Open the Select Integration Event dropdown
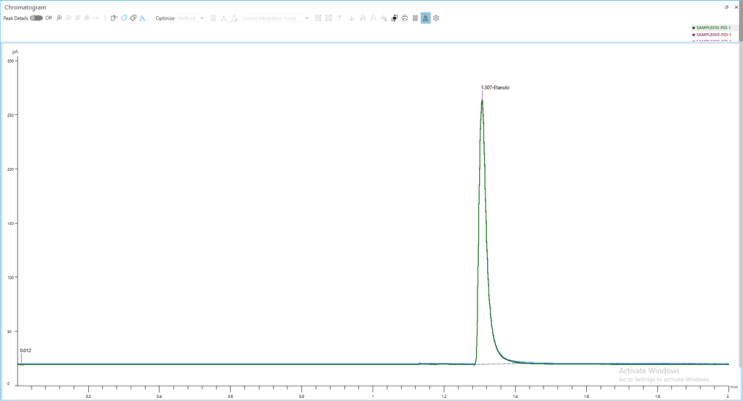Screen dimensions: 743x401 pos(276,18)
